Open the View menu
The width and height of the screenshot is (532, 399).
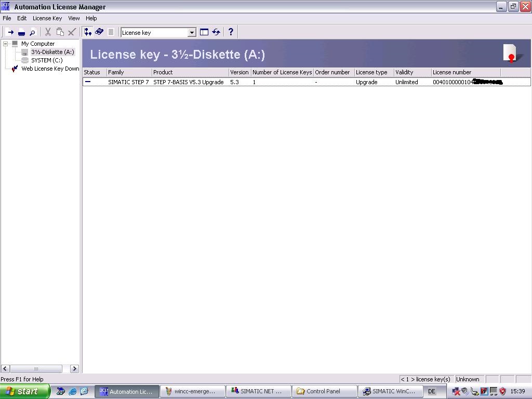(x=74, y=18)
